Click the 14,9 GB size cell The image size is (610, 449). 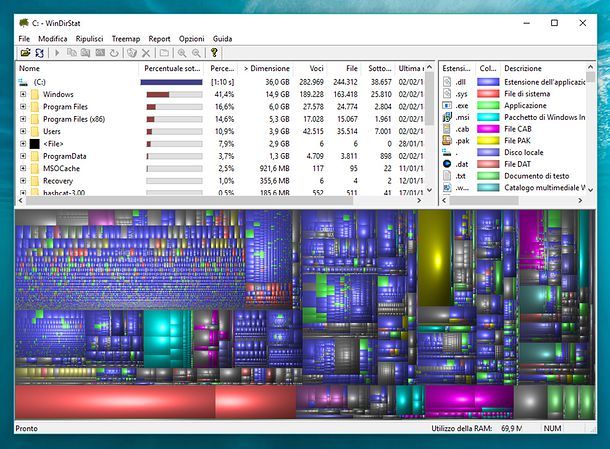pos(278,95)
